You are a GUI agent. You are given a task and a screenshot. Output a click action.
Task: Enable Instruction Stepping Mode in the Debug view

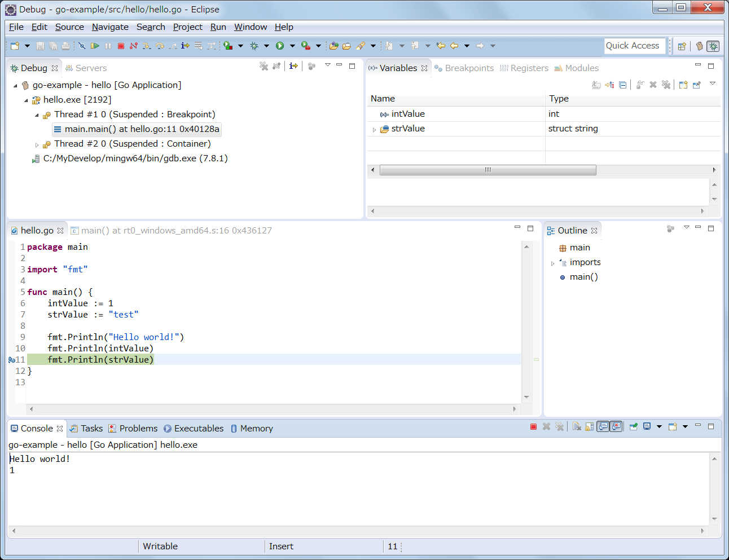[293, 66]
